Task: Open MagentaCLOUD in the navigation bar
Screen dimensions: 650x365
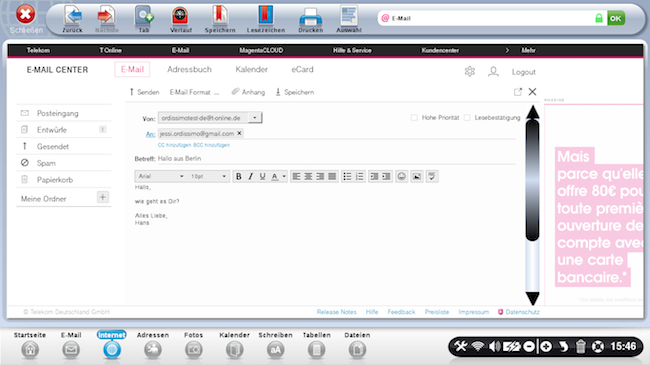Action: point(261,50)
